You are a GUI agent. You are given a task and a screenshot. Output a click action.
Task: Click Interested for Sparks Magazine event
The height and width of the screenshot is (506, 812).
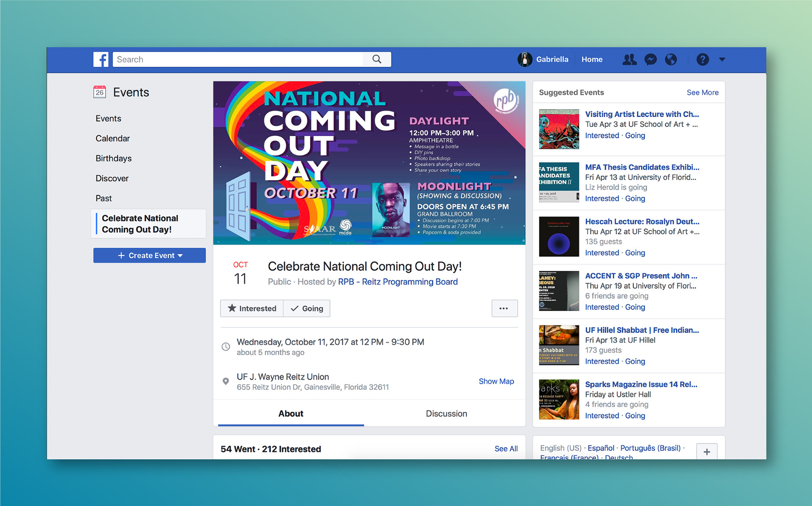tap(602, 416)
